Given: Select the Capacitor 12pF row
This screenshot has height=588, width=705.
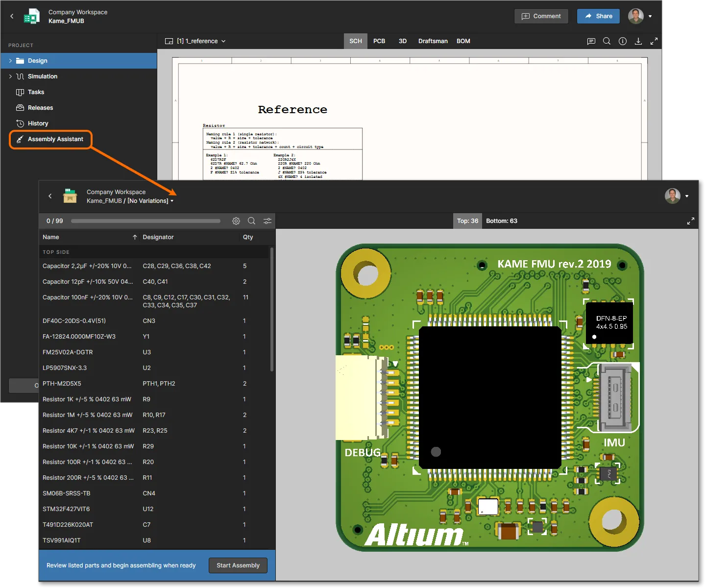Looking at the screenshot, I should [x=154, y=282].
